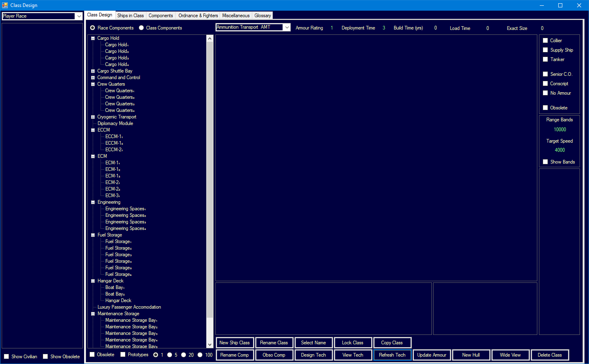Expand the Command and Control node
The image size is (589, 364).
point(93,77)
